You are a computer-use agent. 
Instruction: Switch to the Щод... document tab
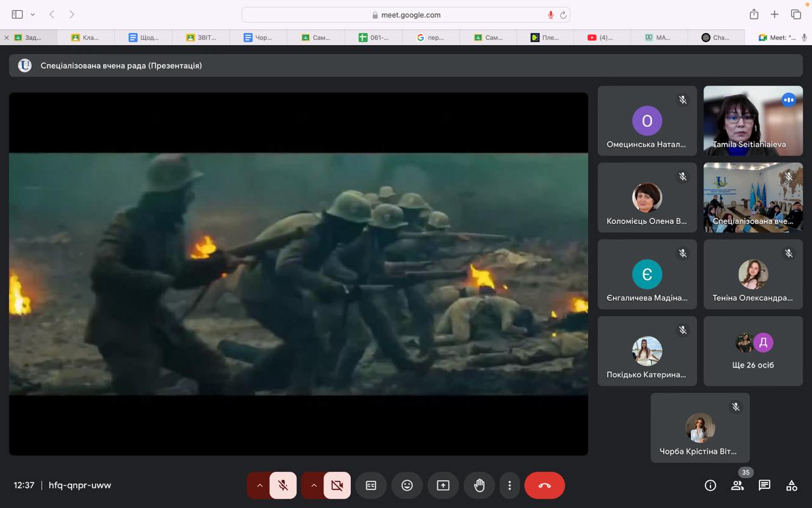143,37
